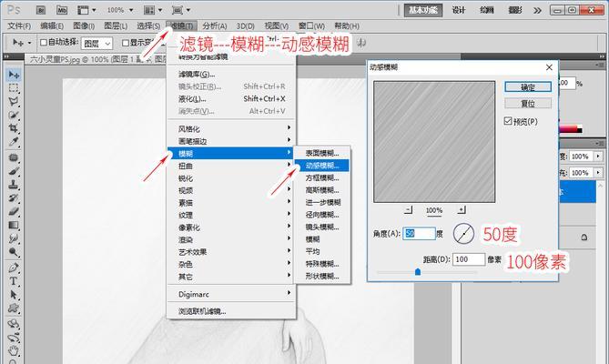Select the Horizontal Type tool
609x364 pixels.
(14, 281)
